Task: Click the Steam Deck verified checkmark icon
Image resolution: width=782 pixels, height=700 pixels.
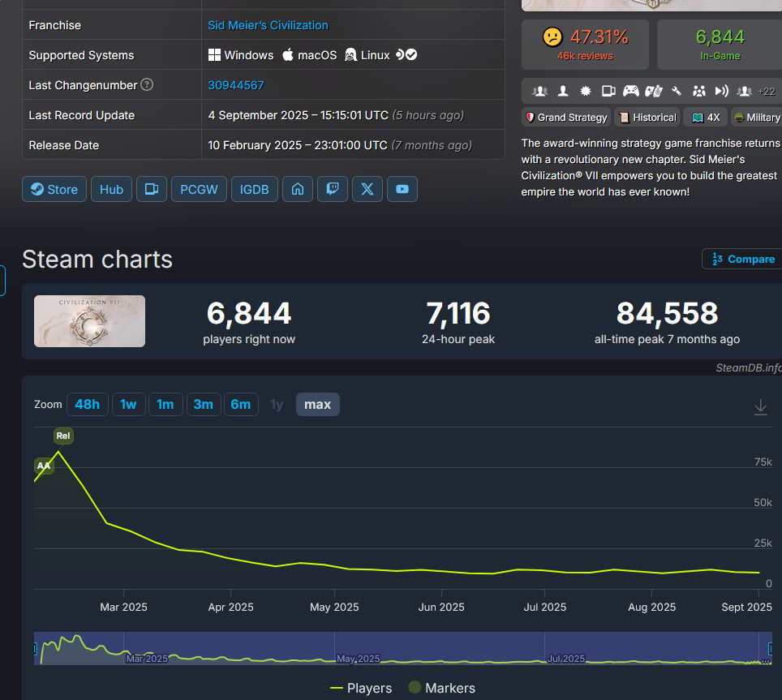Action: 411,55
